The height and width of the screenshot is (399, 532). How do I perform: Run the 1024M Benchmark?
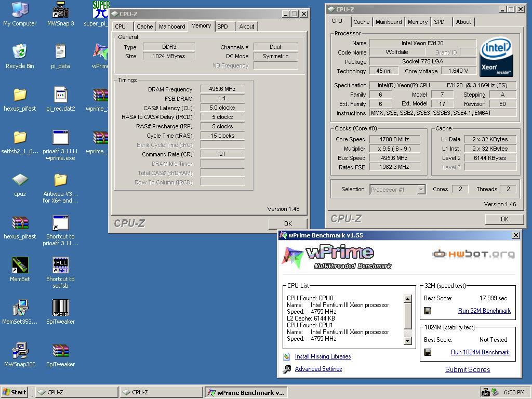click(x=480, y=352)
